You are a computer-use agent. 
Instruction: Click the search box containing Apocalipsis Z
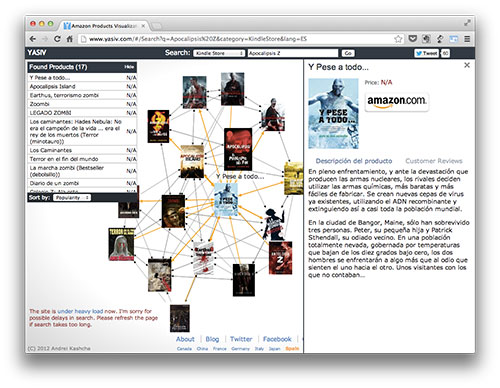point(293,53)
